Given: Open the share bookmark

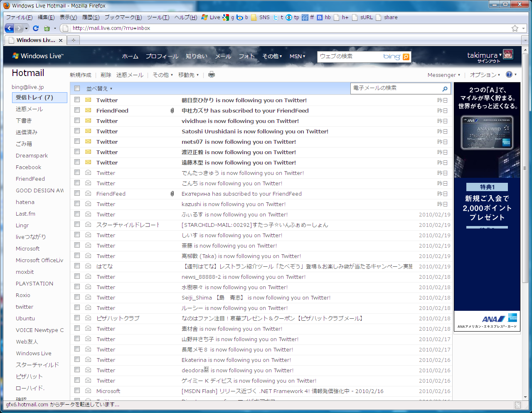Looking at the screenshot, I should 387,17.
